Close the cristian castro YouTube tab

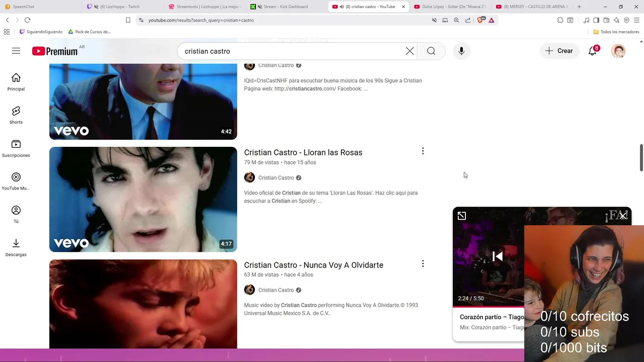[403, 7]
